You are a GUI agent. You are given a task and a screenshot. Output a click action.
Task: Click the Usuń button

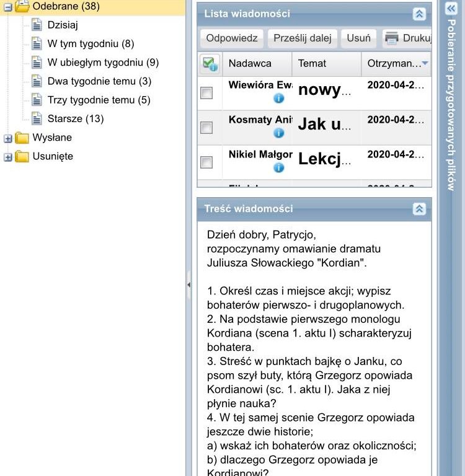(x=359, y=38)
